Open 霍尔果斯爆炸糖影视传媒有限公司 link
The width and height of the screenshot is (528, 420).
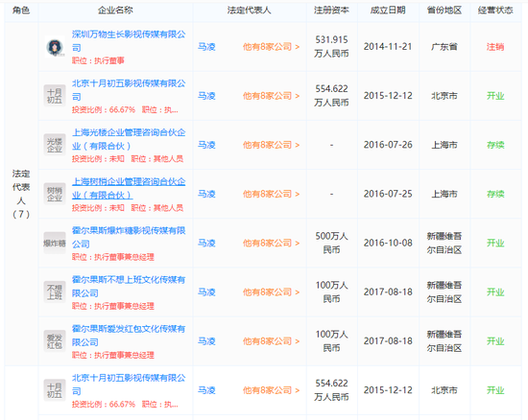pyautogui.click(x=129, y=237)
